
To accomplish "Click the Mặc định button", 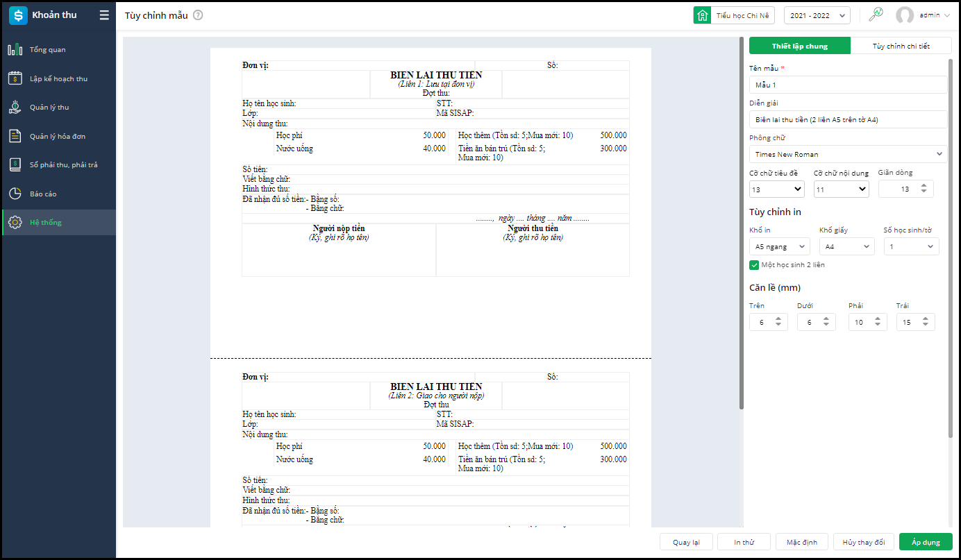I will point(802,542).
